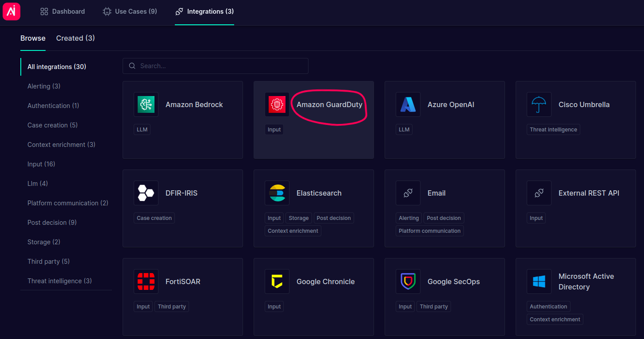Click Threat intelligence tag on Cisco Umbrella

[554, 130]
